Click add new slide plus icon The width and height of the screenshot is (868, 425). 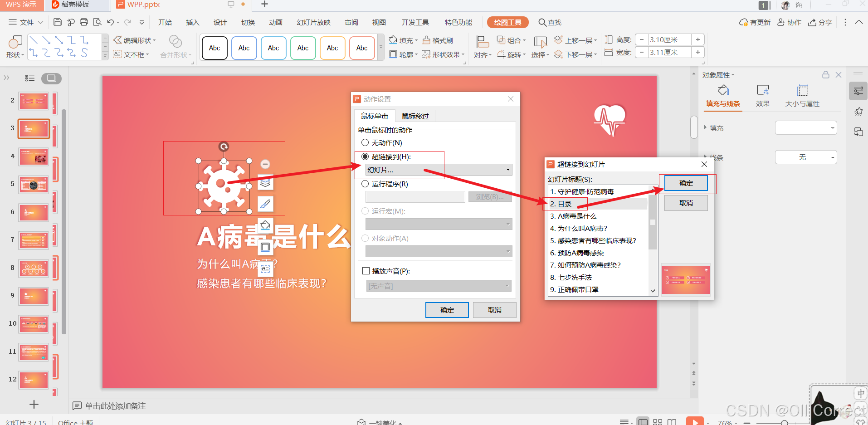34,404
